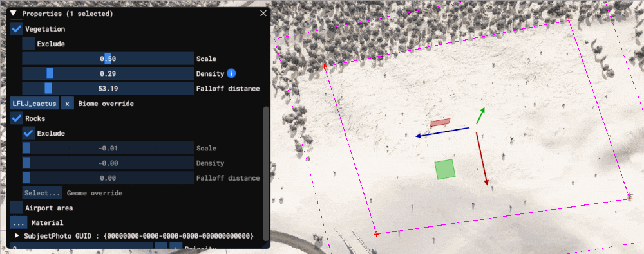
Task: Uncheck the Rocks checkbox
Action: pos(17,118)
